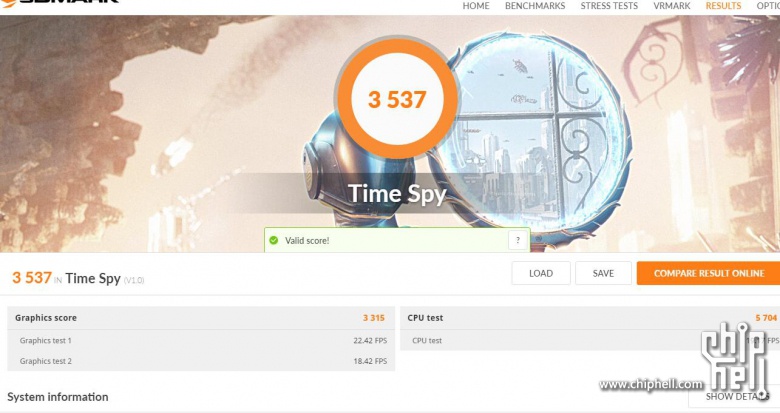Click the Time Spy banner title

[x=397, y=194]
